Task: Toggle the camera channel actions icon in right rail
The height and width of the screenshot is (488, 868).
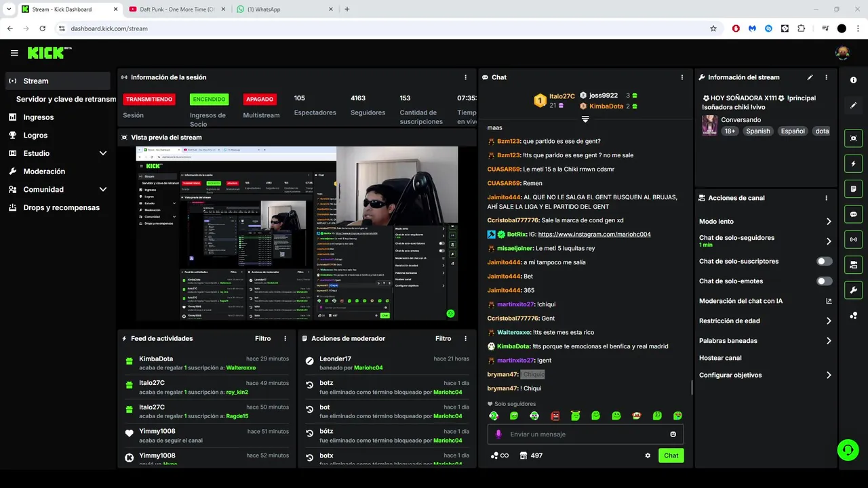Action: pos(853,264)
